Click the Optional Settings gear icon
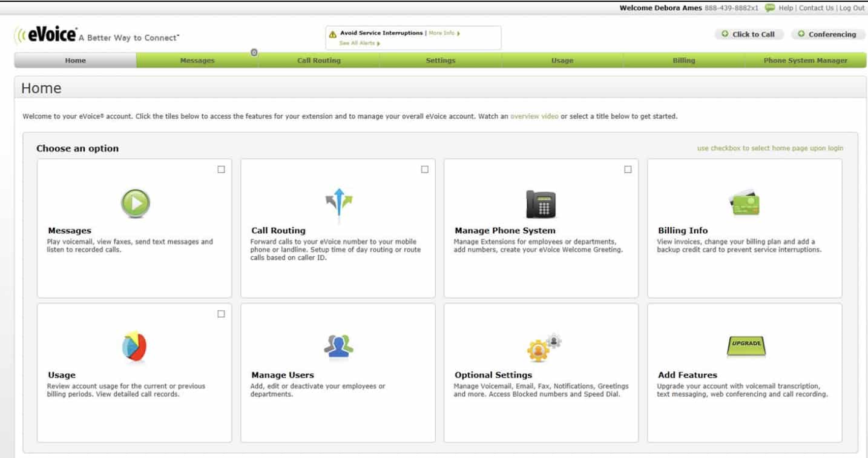The width and height of the screenshot is (868, 458). click(x=544, y=348)
